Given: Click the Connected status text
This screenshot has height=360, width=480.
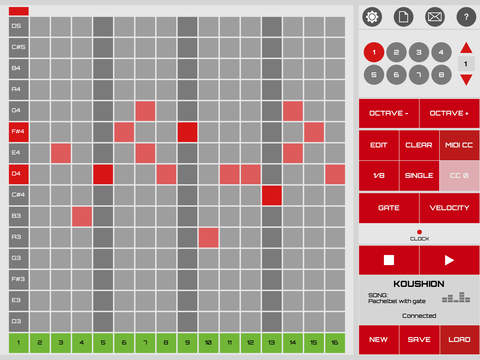Looking at the screenshot, I should point(419,316).
